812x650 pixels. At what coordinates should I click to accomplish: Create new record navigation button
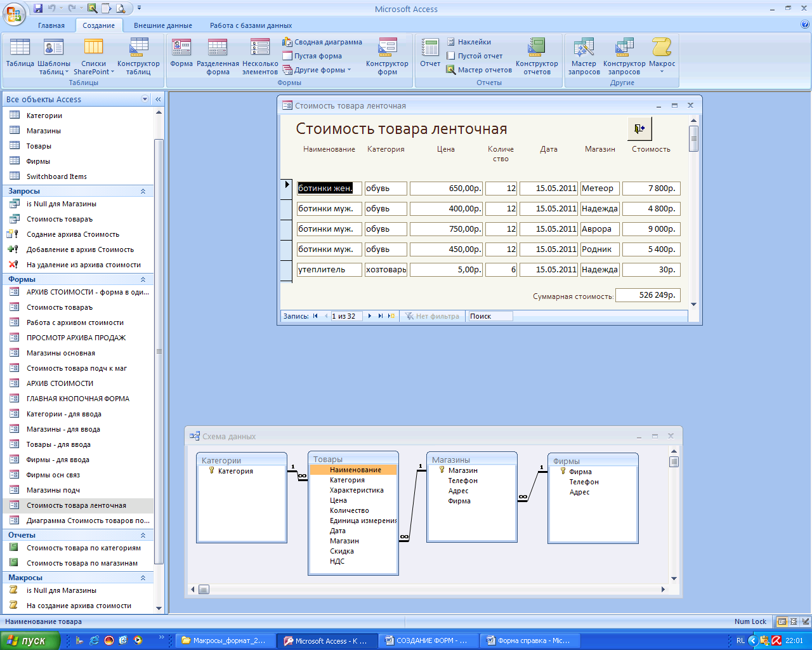click(391, 316)
